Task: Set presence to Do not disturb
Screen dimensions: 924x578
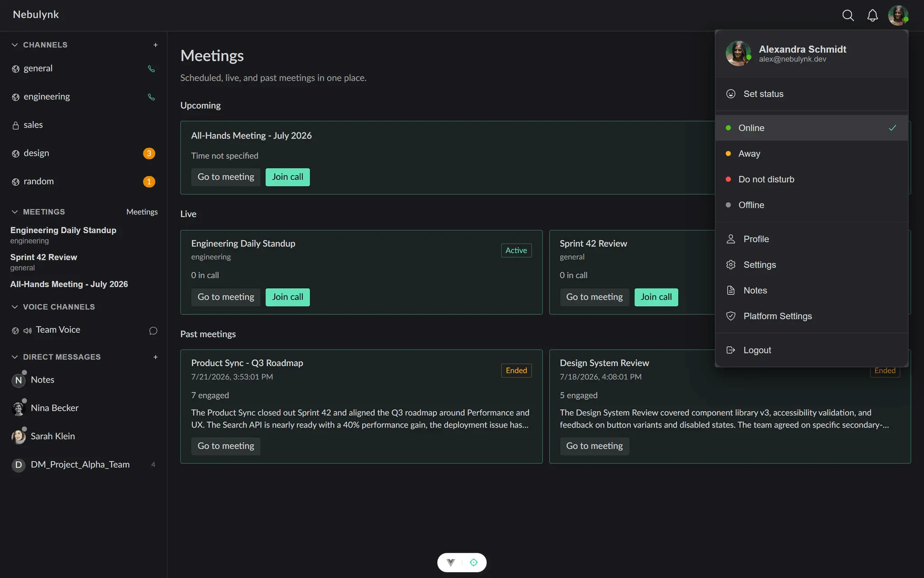Action: pyautogui.click(x=811, y=179)
